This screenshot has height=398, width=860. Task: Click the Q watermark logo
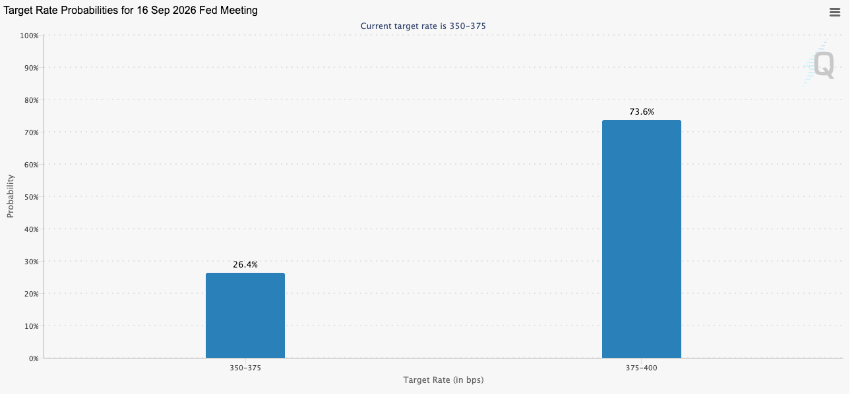point(821,64)
